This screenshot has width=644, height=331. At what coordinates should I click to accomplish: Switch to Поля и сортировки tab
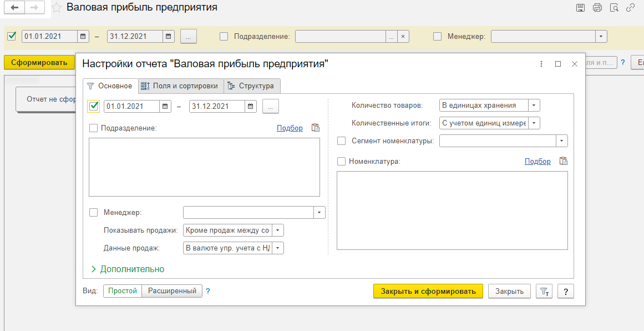point(180,86)
